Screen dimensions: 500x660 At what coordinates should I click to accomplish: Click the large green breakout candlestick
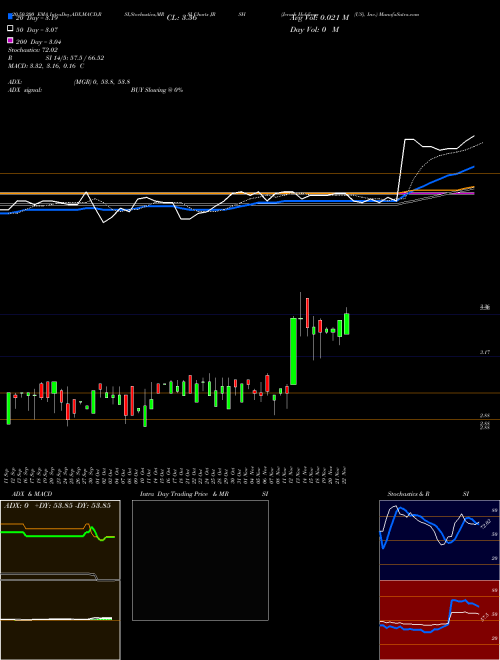pyautogui.click(x=293, y=351)
